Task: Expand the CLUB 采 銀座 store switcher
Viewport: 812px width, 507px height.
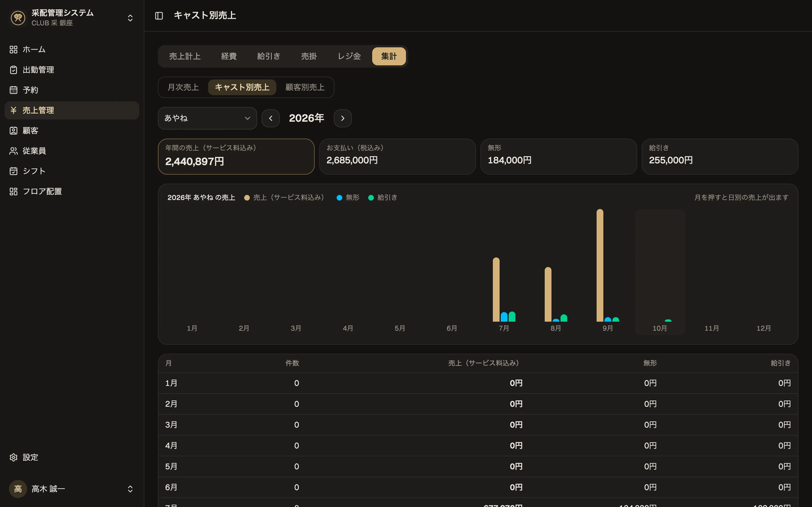Action: coord(72,17)
